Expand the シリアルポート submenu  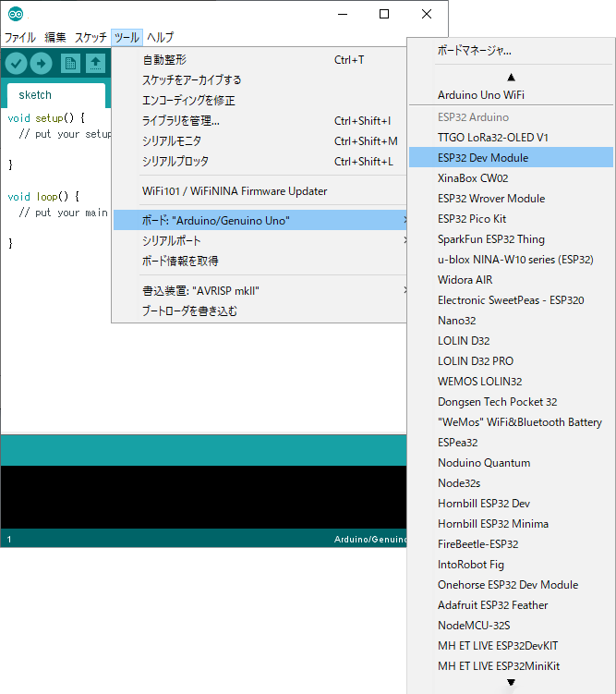(260, 241)
